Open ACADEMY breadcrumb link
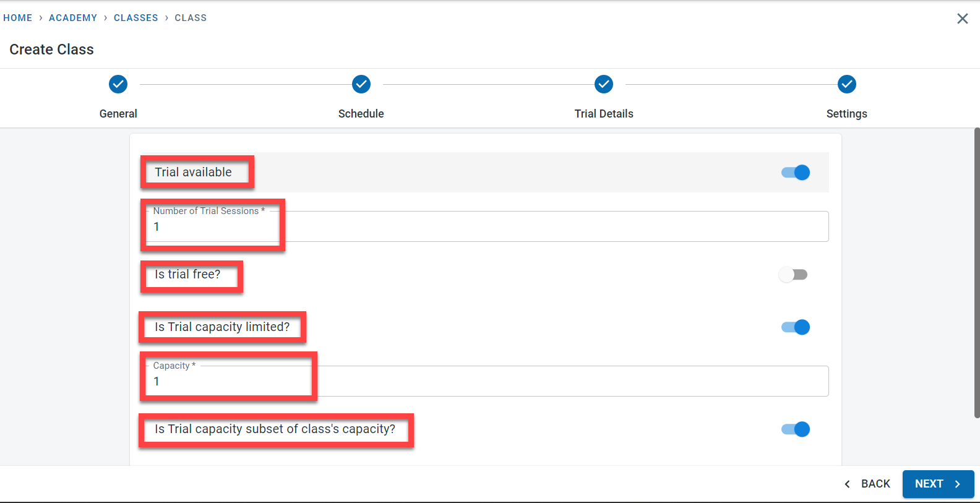 73,18
